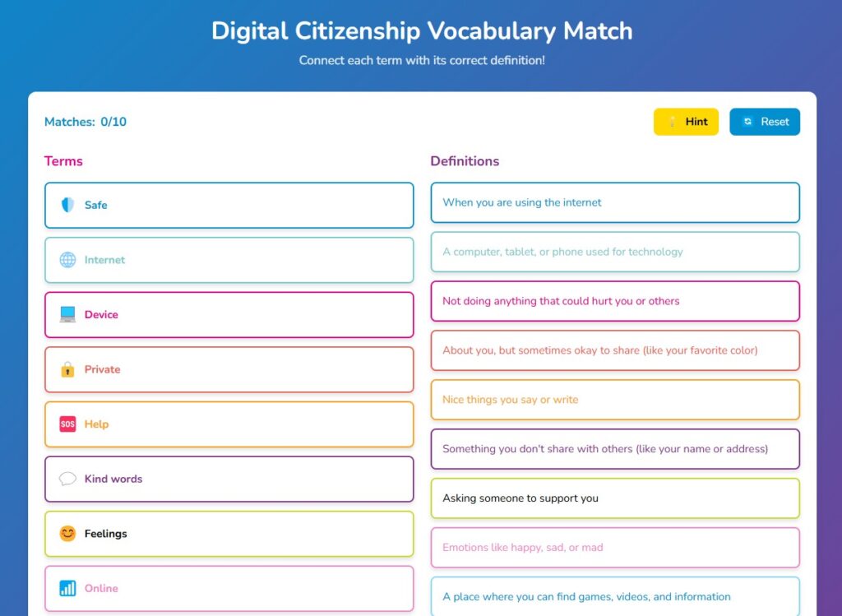Select the 'About you, but sometimes okay to share' definition
This screenshot has height=616, width=842.
click(x=614, y=350)
